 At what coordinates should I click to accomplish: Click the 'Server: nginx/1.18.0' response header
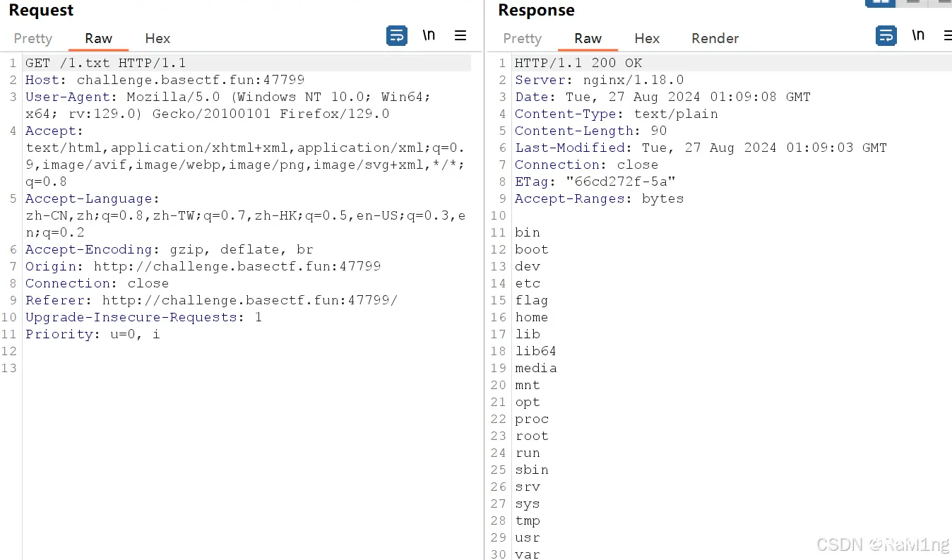[x=600, y=80]
